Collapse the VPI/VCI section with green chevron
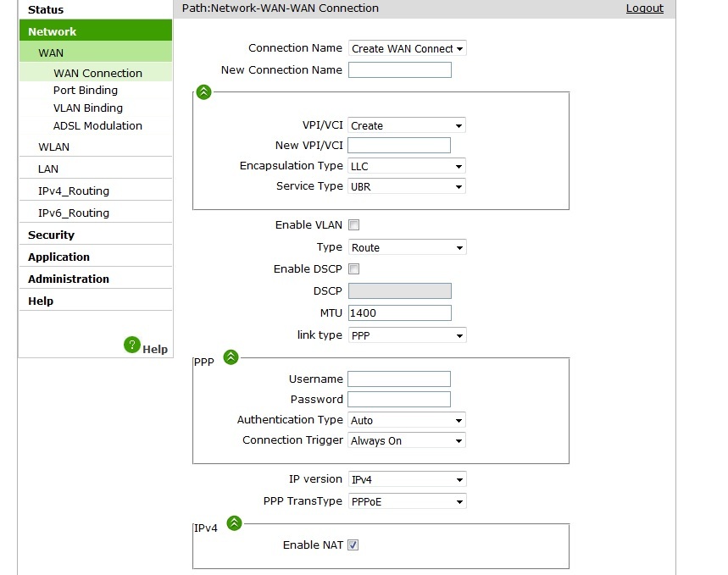This screenshot has height=575, width=728. pyautogui.click(x=203, y=91)
